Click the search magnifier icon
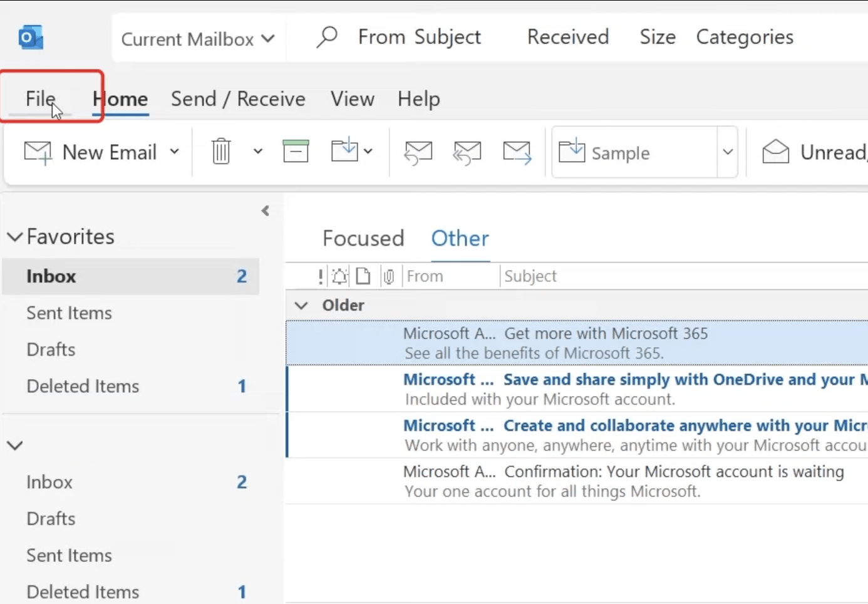Screen dimensions: 868x604 tap(326, 37)
